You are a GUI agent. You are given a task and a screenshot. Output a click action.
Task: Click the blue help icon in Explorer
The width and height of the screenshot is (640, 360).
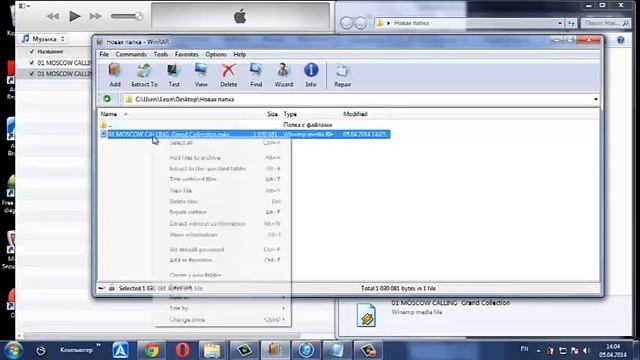click(x=621, y=40)
